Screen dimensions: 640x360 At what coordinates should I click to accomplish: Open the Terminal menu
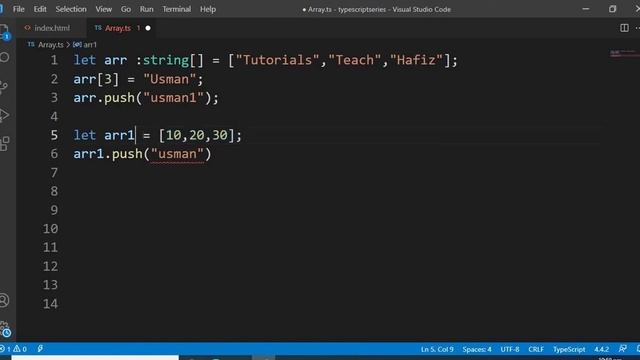tap(176, 9)
